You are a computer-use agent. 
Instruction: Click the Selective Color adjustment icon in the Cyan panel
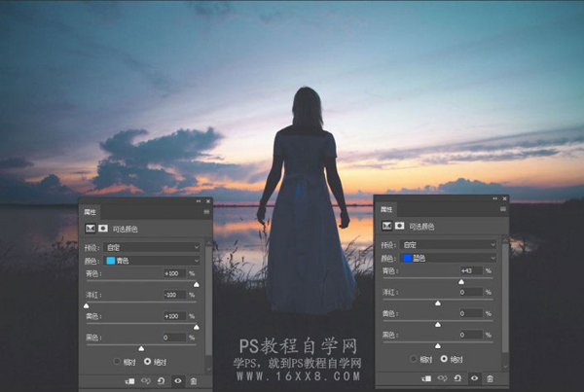point(91,229)
